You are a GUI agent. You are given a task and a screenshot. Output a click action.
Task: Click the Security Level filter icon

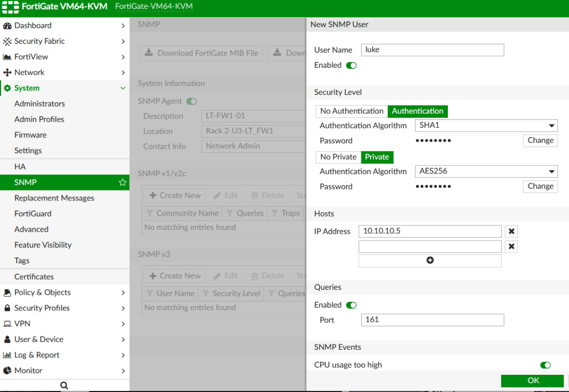point(206,293)
